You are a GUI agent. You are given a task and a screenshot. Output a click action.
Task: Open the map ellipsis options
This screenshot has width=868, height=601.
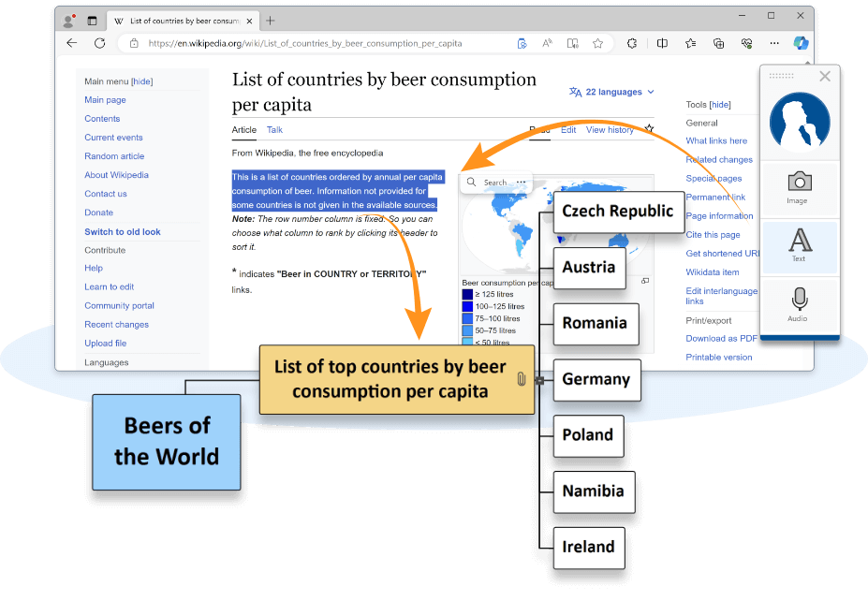(x=521, y=182)
